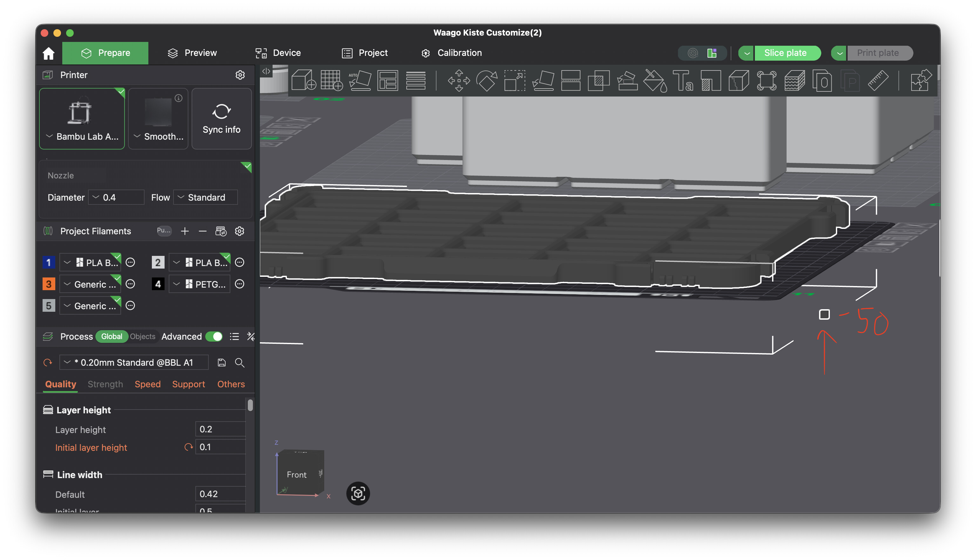Remove a filament with the minus icon
This screenshot has width=976, height=560.
[202, 231]
